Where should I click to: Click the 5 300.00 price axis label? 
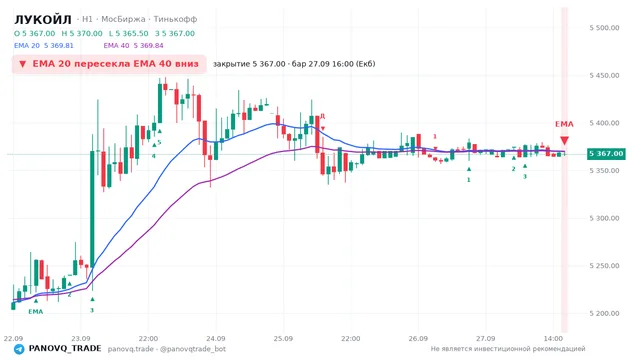[604, 218]
